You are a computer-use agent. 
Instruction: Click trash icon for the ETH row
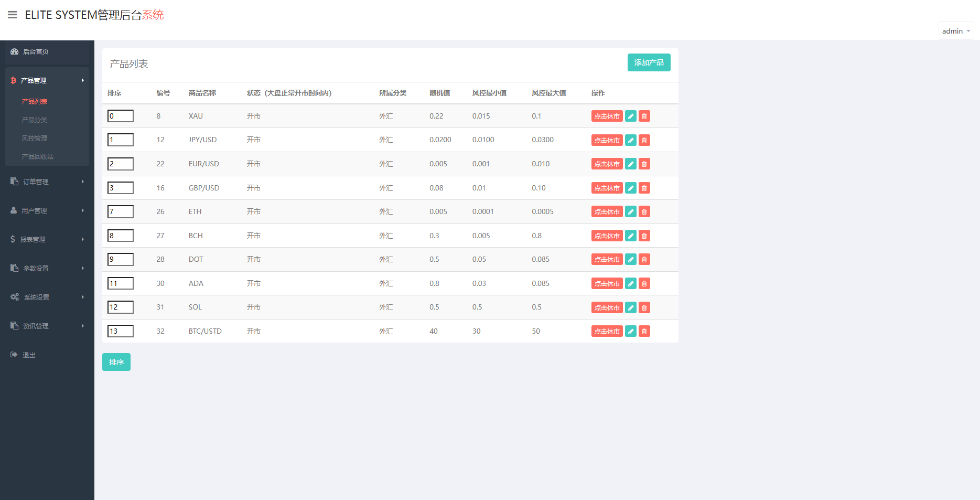pyautogui.click(x=644, y=212)
